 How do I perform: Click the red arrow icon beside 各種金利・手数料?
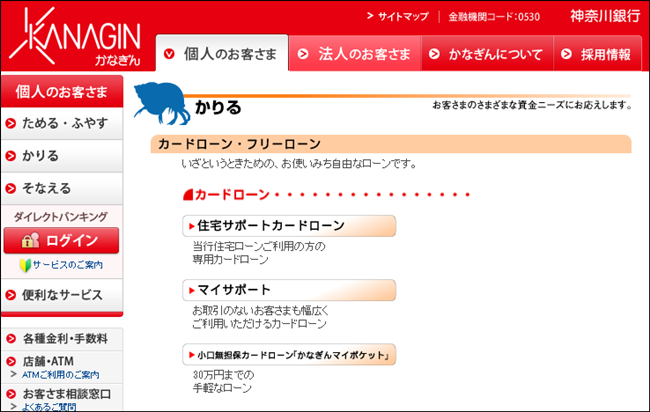click(11, 339)
